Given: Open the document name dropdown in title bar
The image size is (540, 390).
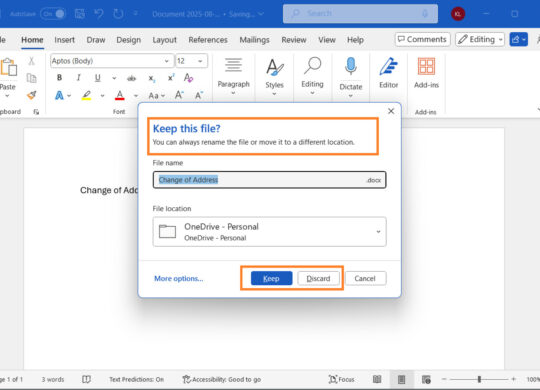Looking at the screenshot, I should tap(261, 14).
